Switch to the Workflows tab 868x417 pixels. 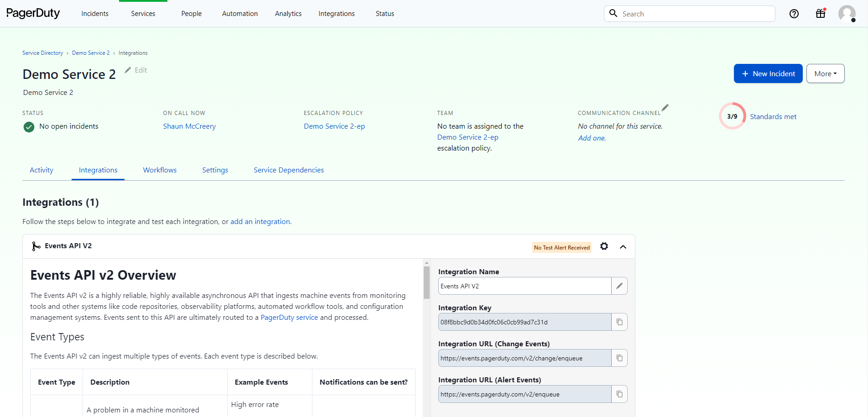(x=160, y=170)
